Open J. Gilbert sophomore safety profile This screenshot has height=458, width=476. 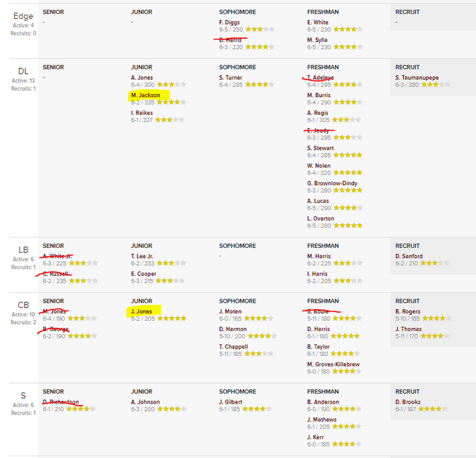[230, 402]
